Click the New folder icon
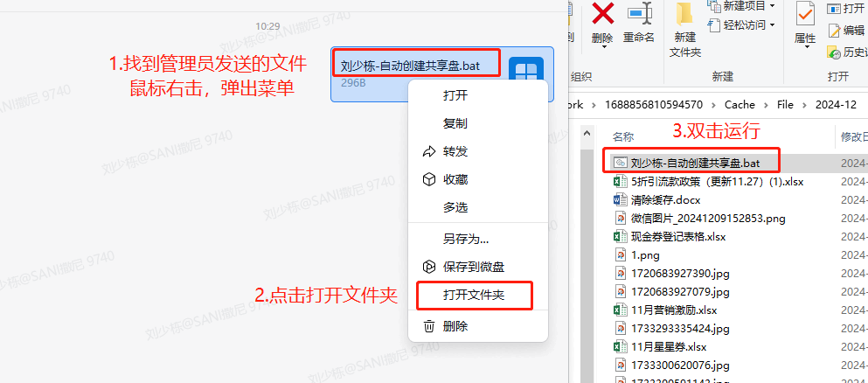This screenshot has height=383, width=868. click(x=685, y=14)
